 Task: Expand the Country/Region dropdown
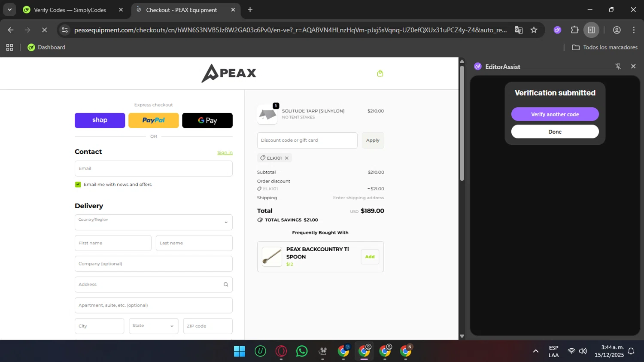coord(154,222)
